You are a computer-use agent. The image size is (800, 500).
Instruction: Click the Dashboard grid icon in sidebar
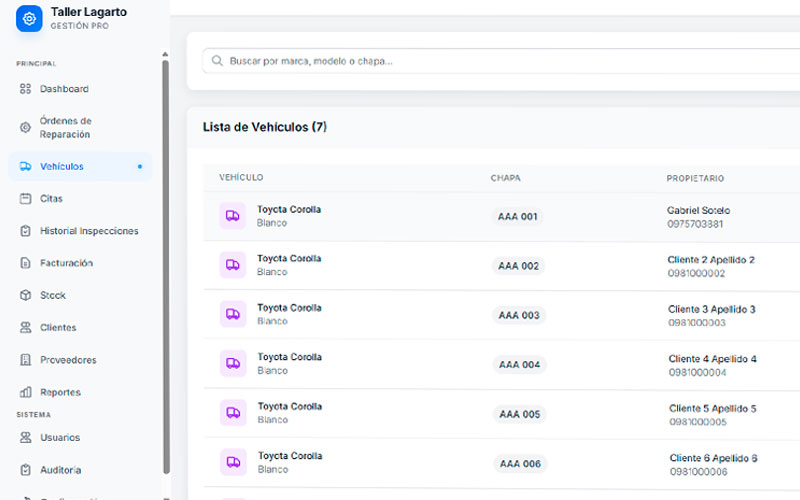click(x=26, y=89)
